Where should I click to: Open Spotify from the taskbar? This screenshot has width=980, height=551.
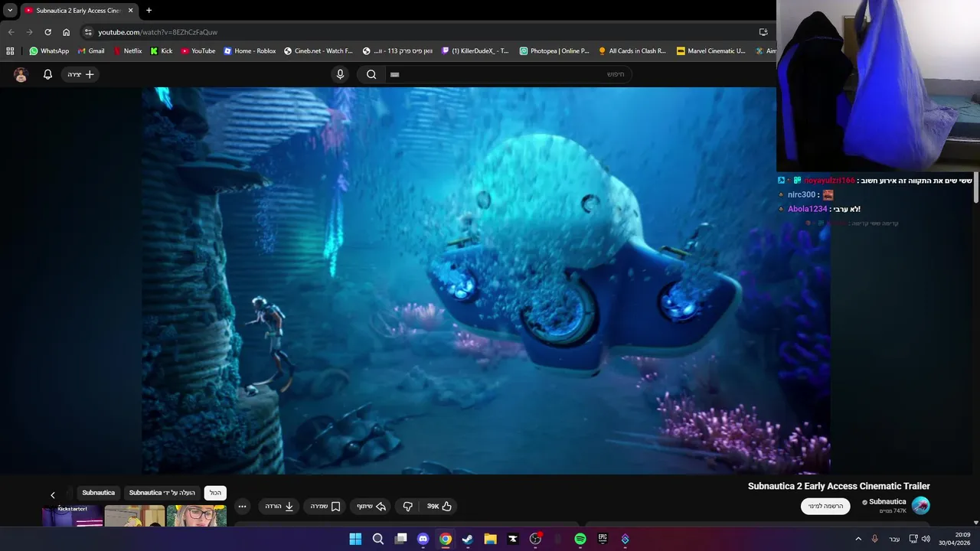580,539
